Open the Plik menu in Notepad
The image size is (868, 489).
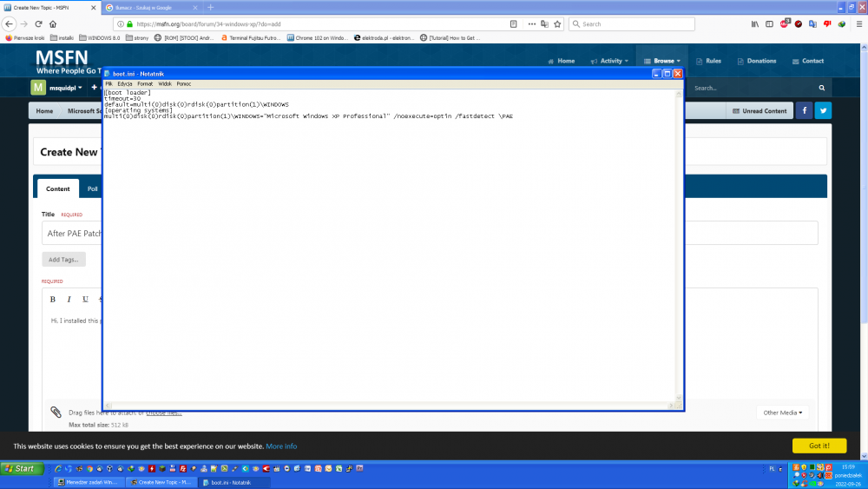coord(109,83)
